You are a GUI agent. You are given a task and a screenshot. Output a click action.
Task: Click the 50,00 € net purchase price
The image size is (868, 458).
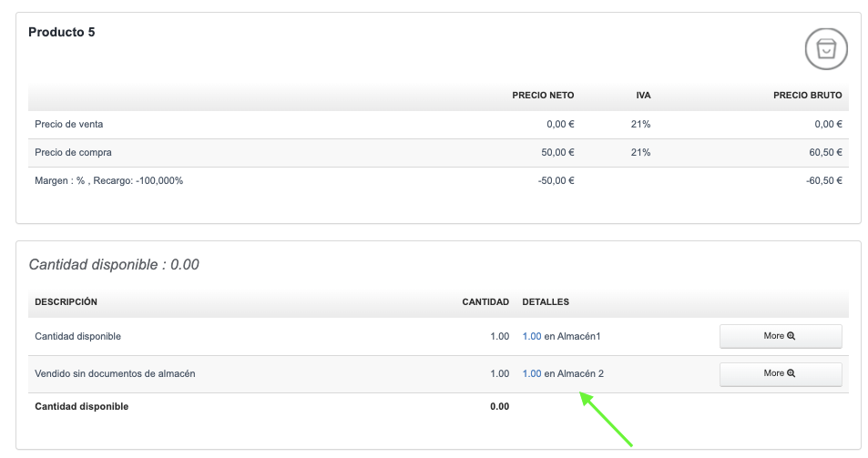(557, 153)
